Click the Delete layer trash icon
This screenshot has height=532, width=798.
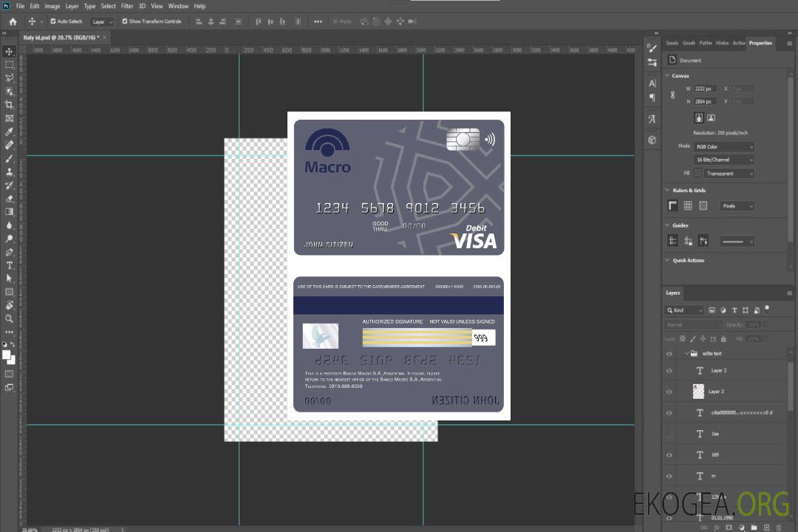[779, 528]
